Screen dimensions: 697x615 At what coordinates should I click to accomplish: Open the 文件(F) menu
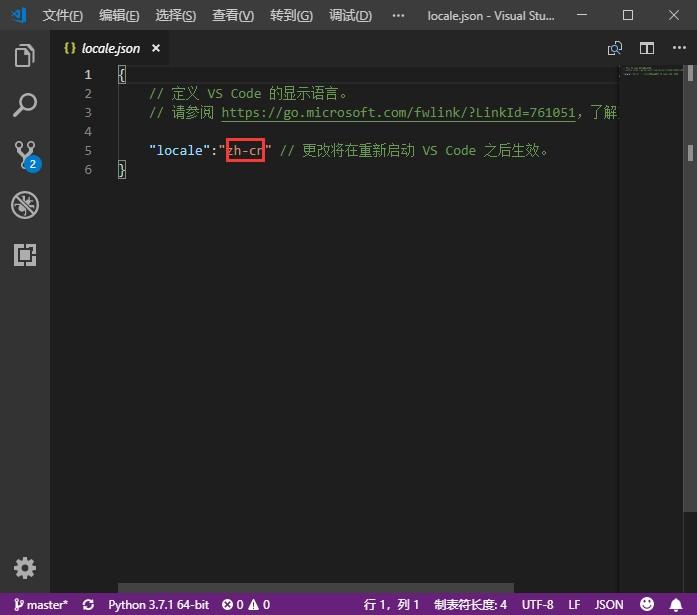(x=63, y=16)
